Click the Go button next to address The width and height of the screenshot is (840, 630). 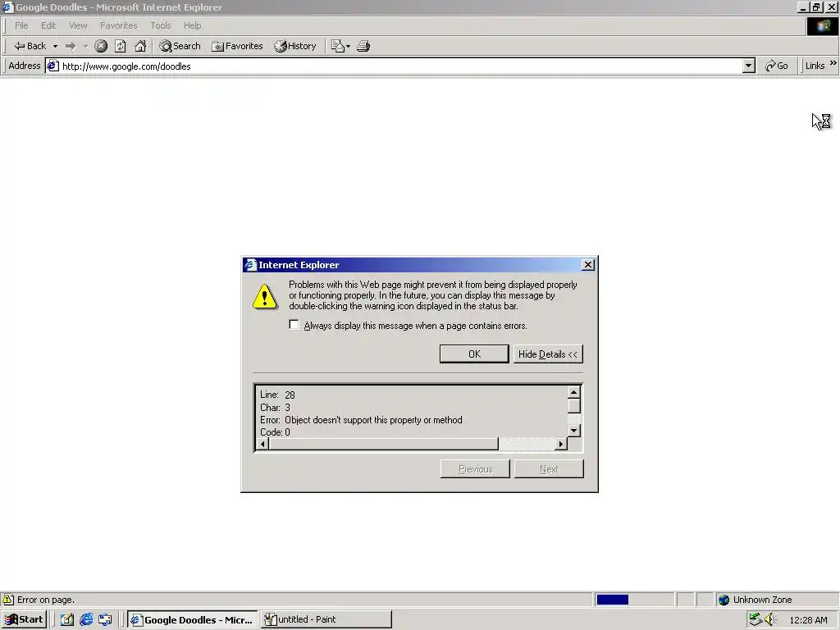[x=777, y=66]
